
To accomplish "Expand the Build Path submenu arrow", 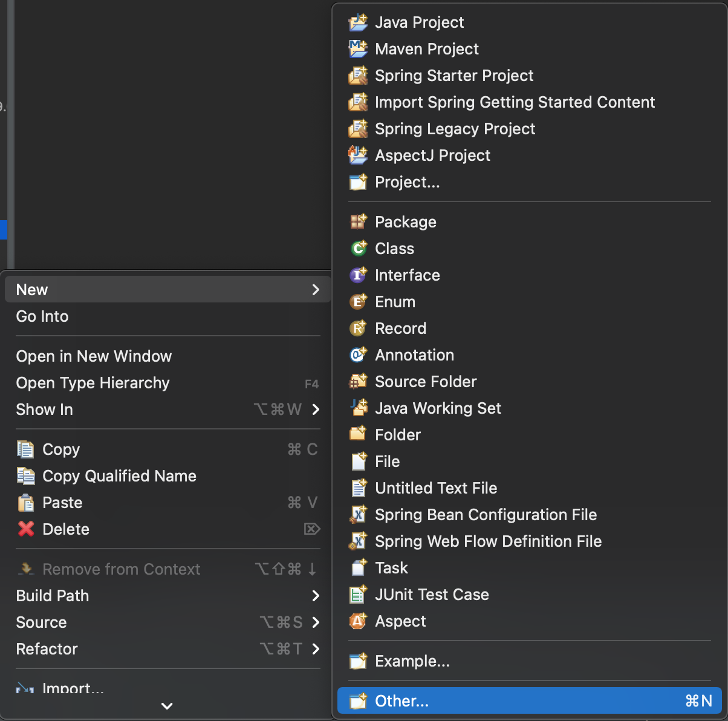I will coord(315,596).
